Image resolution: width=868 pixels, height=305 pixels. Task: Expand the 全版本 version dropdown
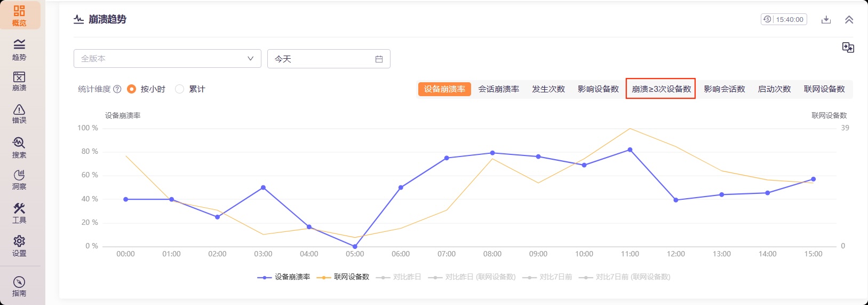tap(167, 59)
